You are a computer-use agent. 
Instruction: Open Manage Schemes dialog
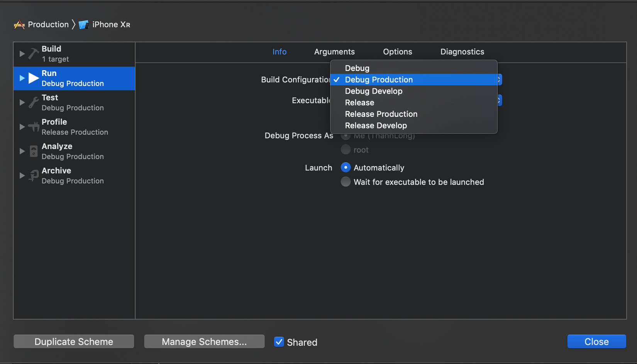204,342
